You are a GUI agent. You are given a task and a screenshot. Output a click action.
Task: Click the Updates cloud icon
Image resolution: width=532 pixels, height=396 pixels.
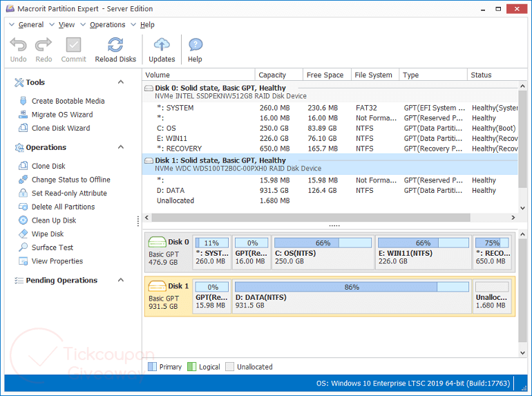[162, 46]
